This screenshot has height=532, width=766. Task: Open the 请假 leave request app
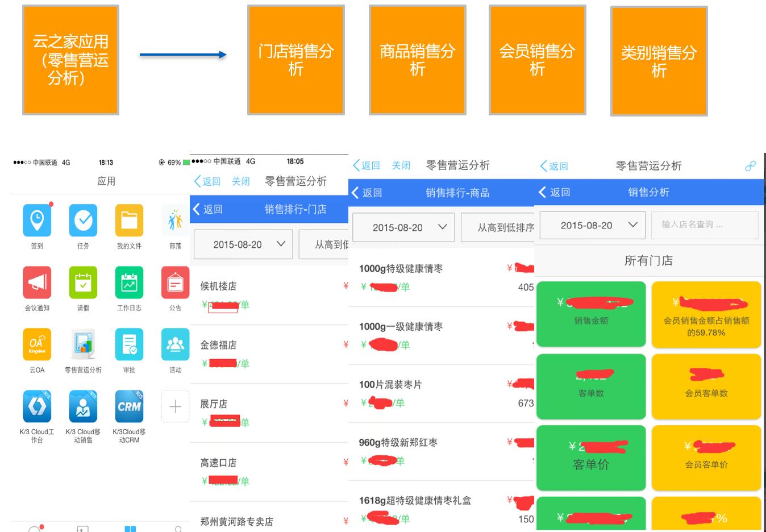click(x=84, y=282)
